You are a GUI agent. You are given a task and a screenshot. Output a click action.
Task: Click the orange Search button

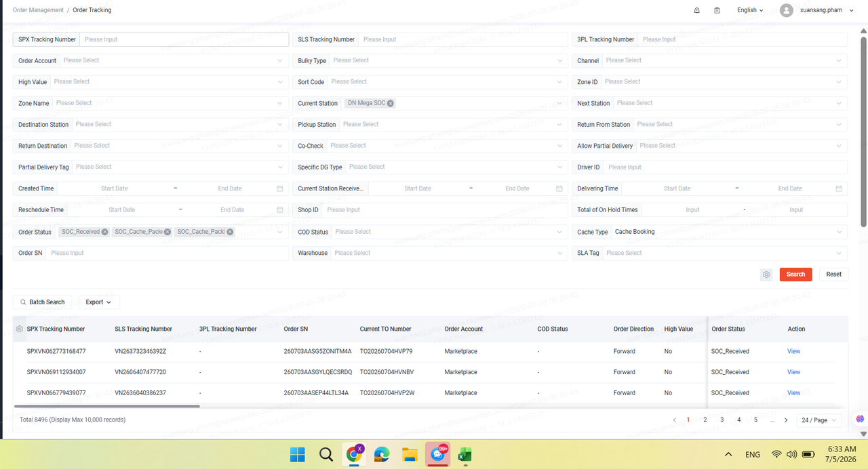click(796, 274)
